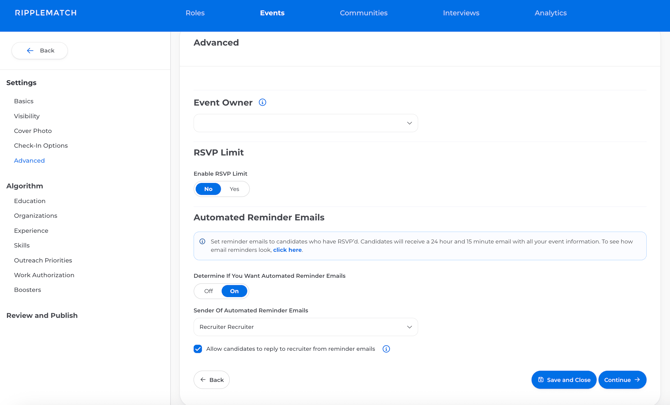Click the RippleMatch logo
The width and height of the screenshot is (670, 405).
click(46, 13)
